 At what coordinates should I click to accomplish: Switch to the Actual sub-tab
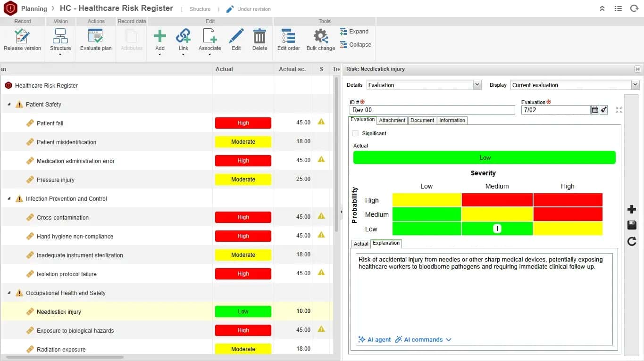tap(361, 244)
